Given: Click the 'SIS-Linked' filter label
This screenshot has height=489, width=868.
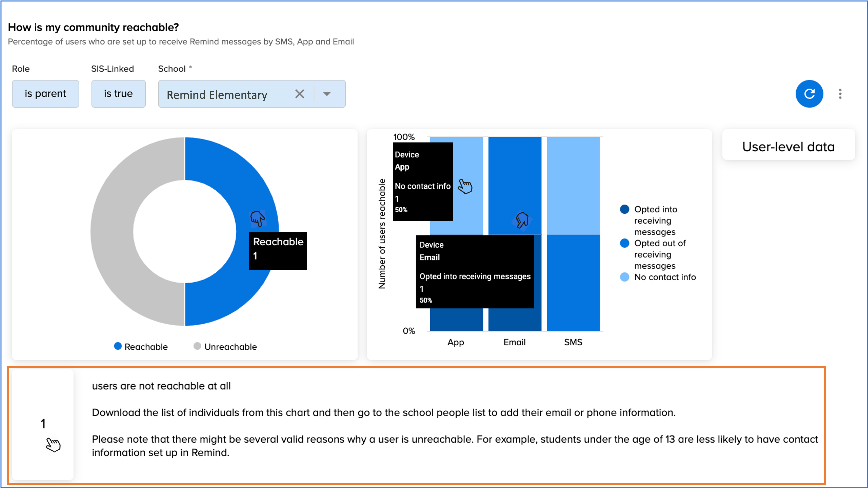Looking at the screenshot, I should [113, 69].
